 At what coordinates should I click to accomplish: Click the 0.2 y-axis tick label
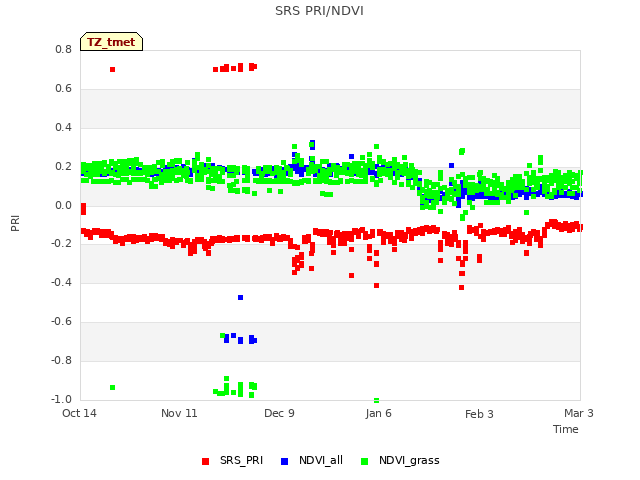pos(63,167)
